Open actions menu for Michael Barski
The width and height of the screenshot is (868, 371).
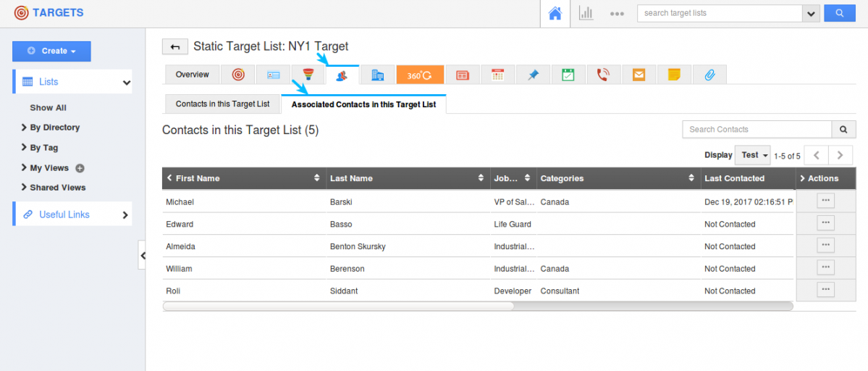pyautogui.click(x=825, y=201)
